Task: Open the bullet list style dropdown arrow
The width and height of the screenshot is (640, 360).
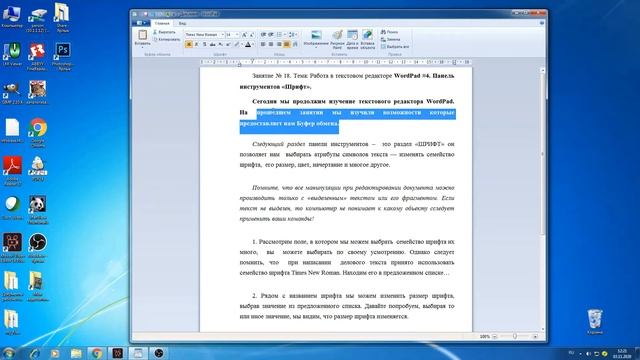Action: [x=284, y=35]
